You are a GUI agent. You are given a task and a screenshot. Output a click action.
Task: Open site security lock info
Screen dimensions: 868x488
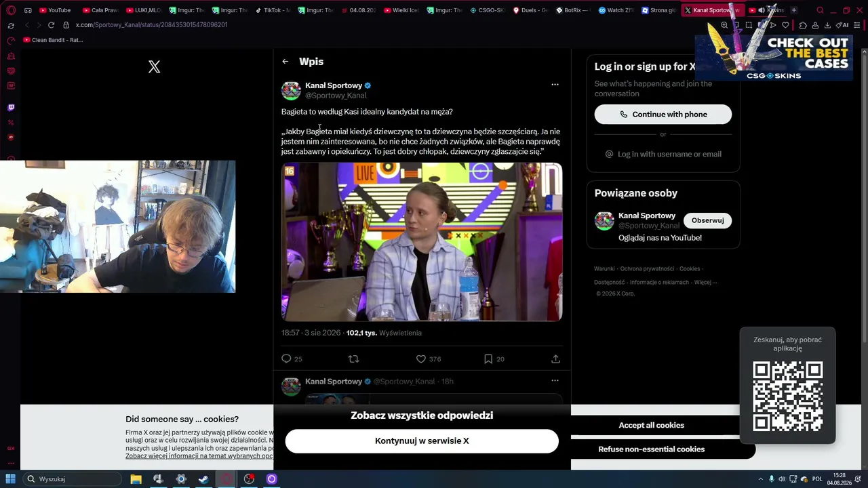66,25
